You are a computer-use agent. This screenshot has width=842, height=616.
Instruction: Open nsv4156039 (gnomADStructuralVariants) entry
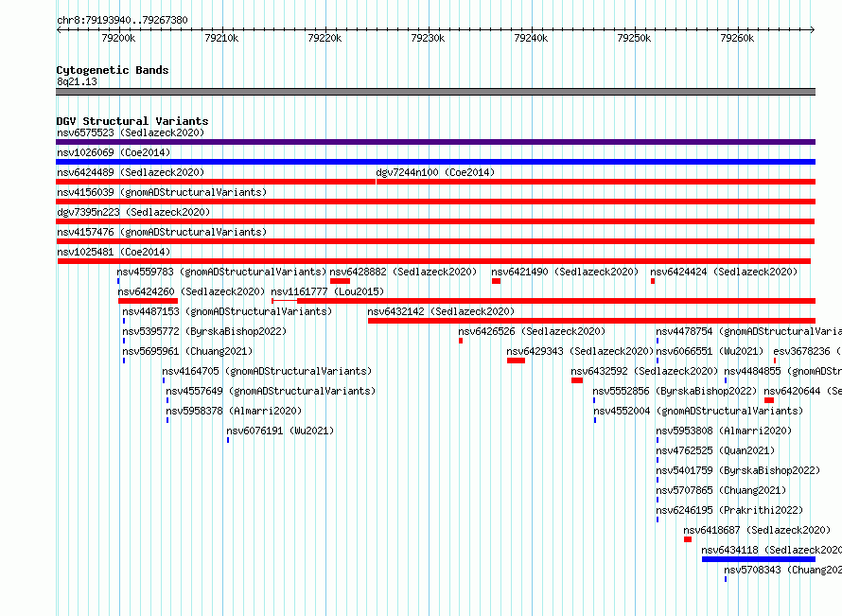pyautogui.click(x=162, y=192)
